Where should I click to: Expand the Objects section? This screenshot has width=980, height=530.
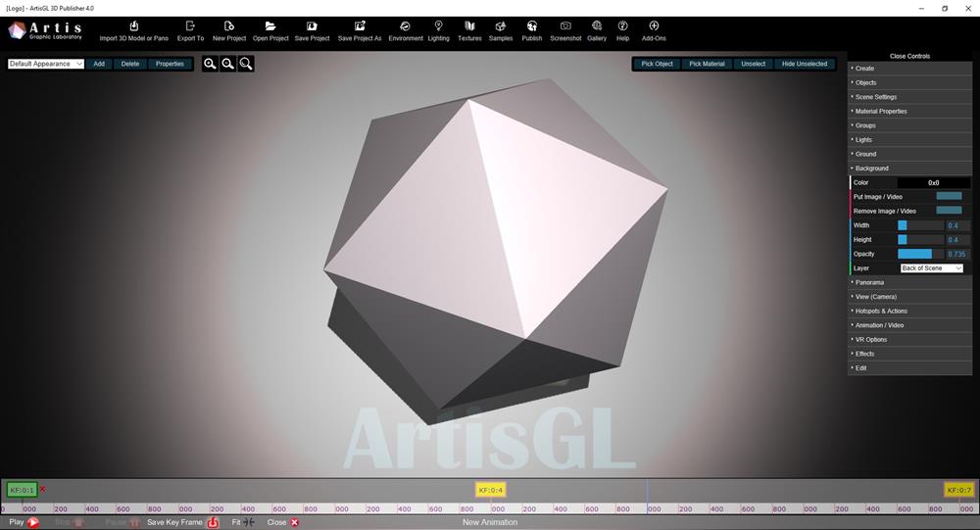point(909,82)
